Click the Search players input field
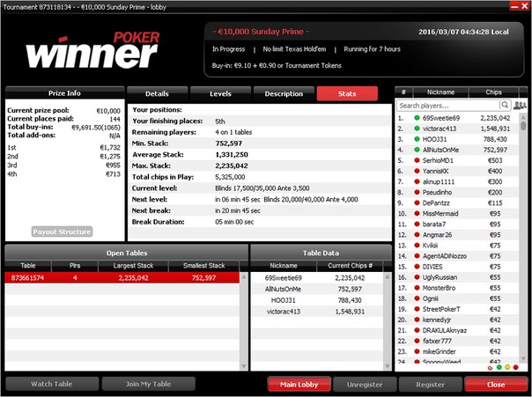 point(447,106)
